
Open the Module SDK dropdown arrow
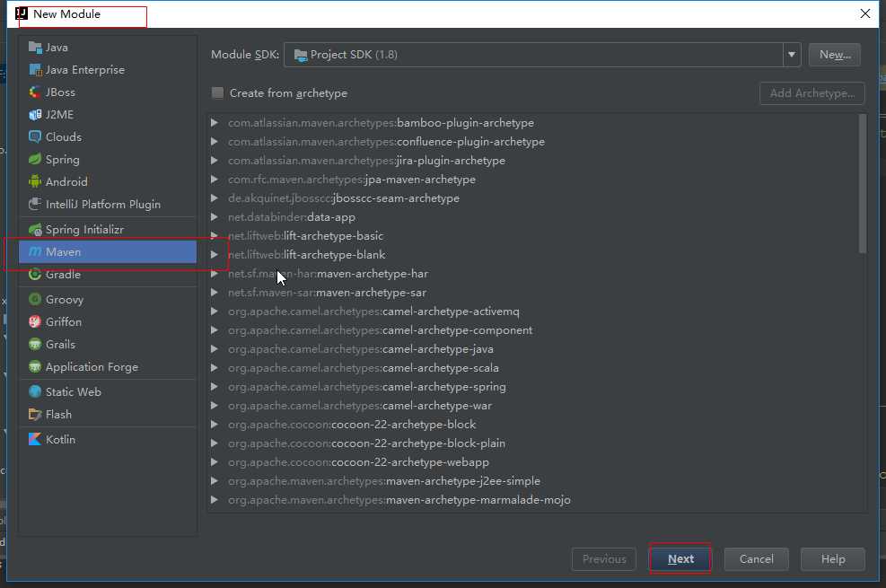click(792, 55)
